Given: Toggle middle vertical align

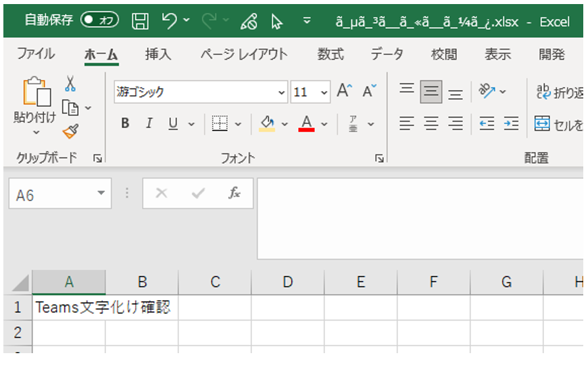Looking at the screenshot, I should (x=431, y=91).
